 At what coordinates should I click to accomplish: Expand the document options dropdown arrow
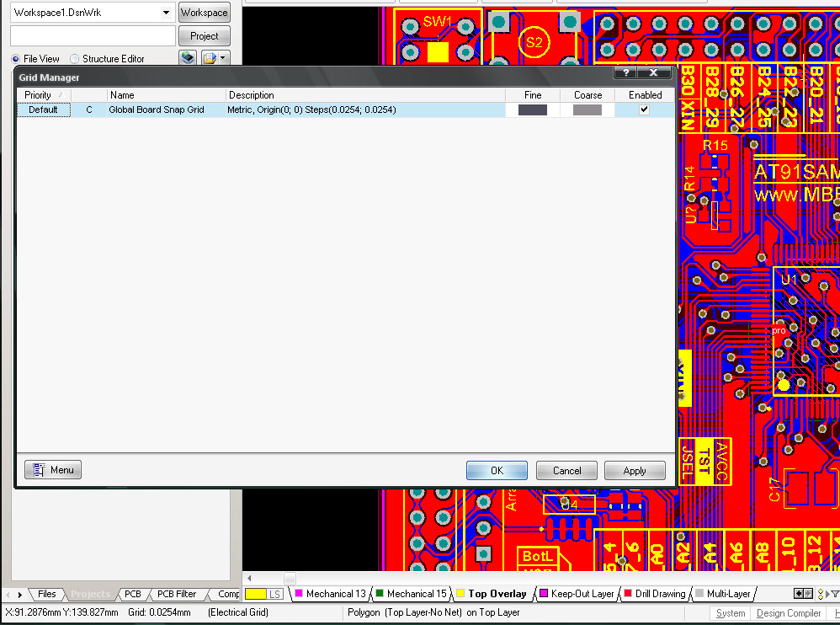coord(223,58)
